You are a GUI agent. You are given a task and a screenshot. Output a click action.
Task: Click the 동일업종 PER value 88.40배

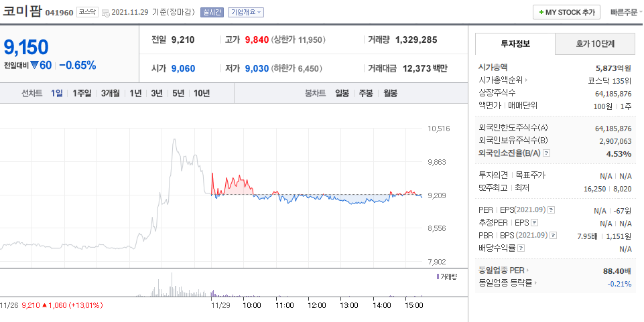pyautogui.click(x=617, y=270)
